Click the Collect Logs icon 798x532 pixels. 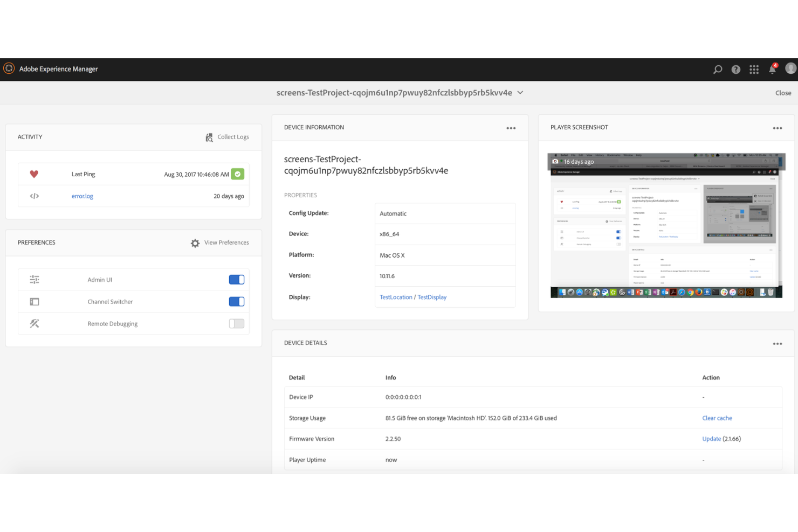(x=209, y=137)
